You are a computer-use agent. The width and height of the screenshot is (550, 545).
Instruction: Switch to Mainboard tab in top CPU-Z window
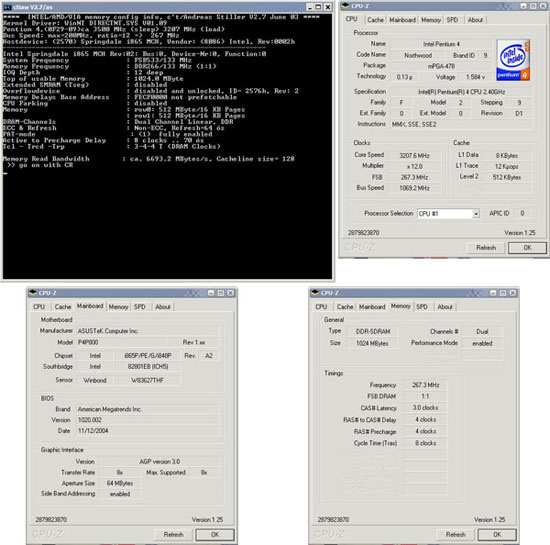coord(402,20)
